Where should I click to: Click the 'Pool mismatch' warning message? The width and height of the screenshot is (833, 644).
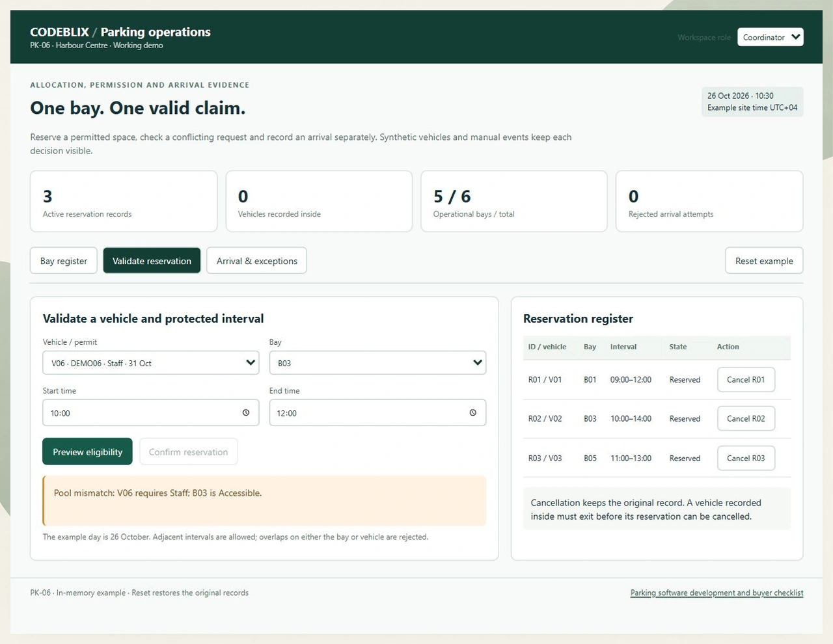click(x=264, y=501)
